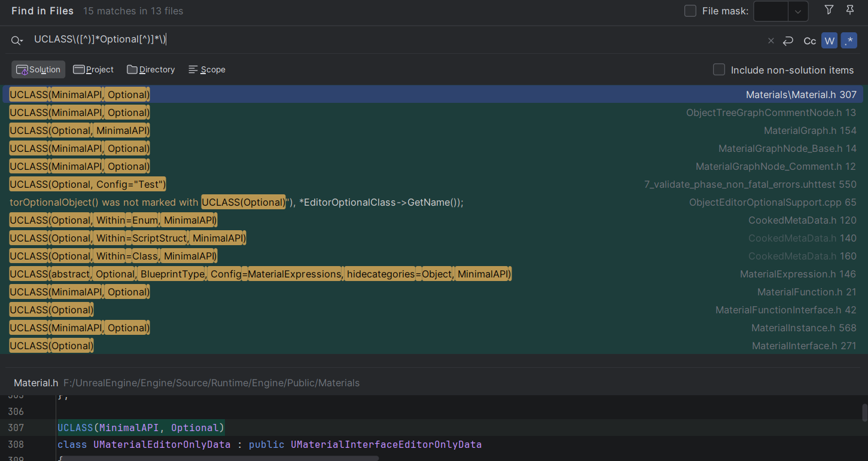Click line number 308 in gutter
The image size is (868, 461).
point(16,444)
